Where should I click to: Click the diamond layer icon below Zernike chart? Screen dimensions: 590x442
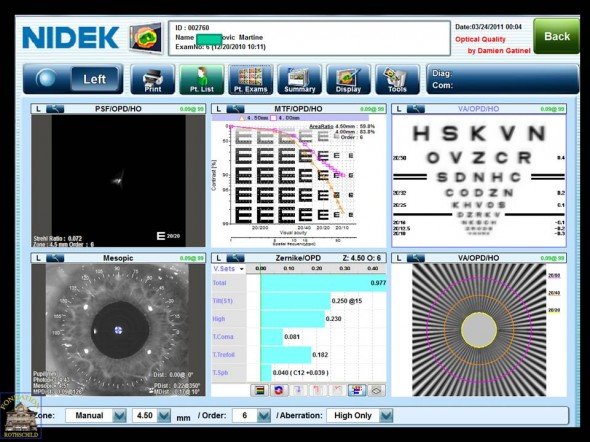(376, 390)
